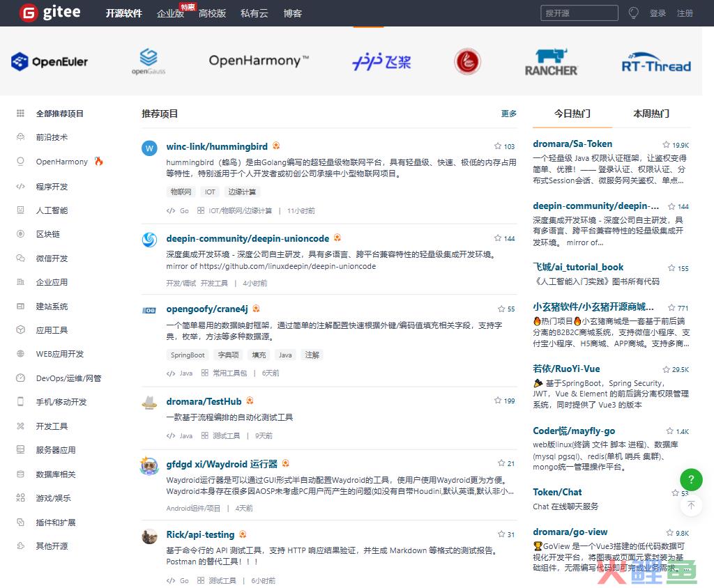Click the opengoofy avatar icon
714x588 pixels.
coord(149,311)
